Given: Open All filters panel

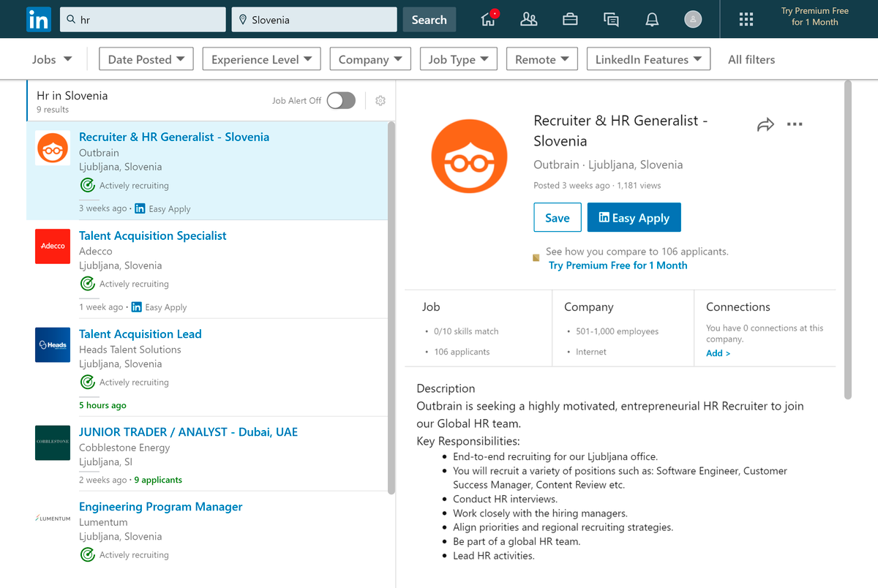Looking at the screenshot, I should point(751,60).
